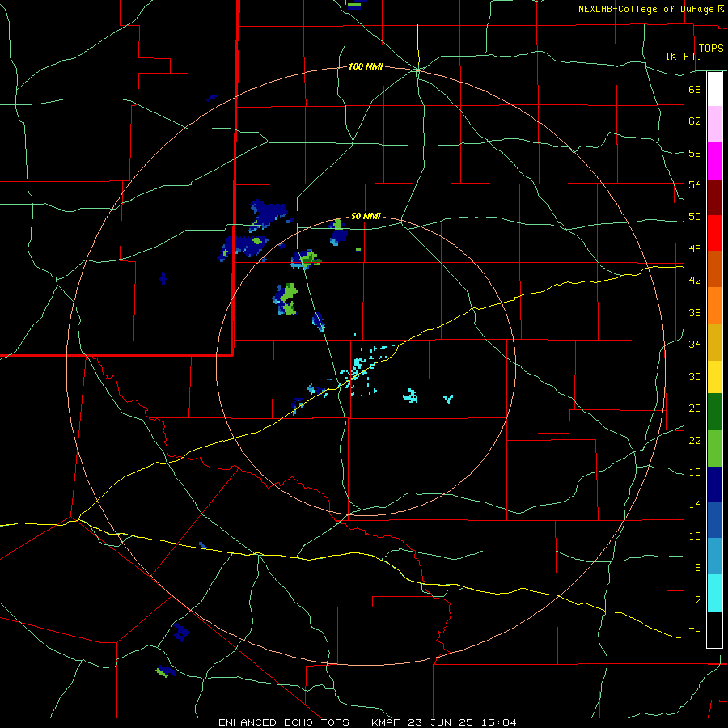The width and height of the screenshot is (728, 728).
Task: Click the gold mustard legend swatch
Action: 714,342
